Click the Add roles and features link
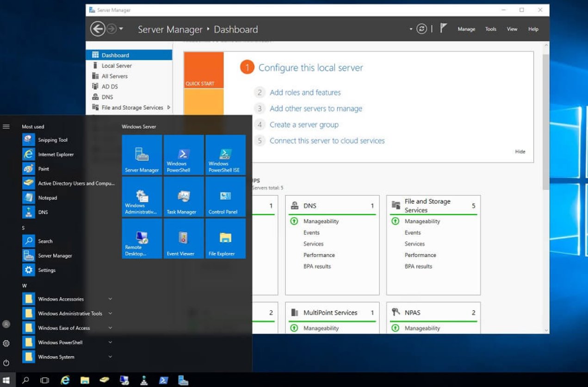This screenshot has width=588, height=387. pos(305,93)
